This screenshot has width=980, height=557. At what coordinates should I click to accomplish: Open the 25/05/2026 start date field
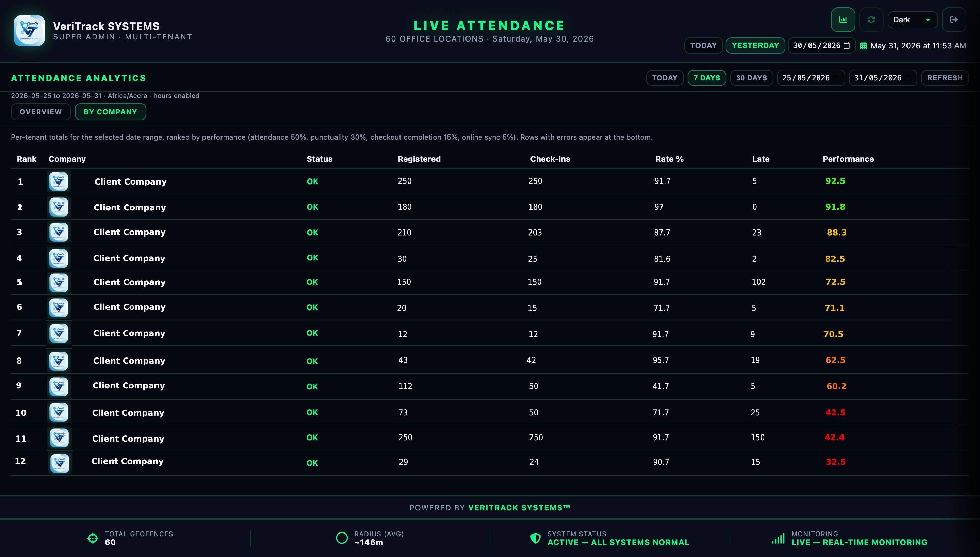811,78
